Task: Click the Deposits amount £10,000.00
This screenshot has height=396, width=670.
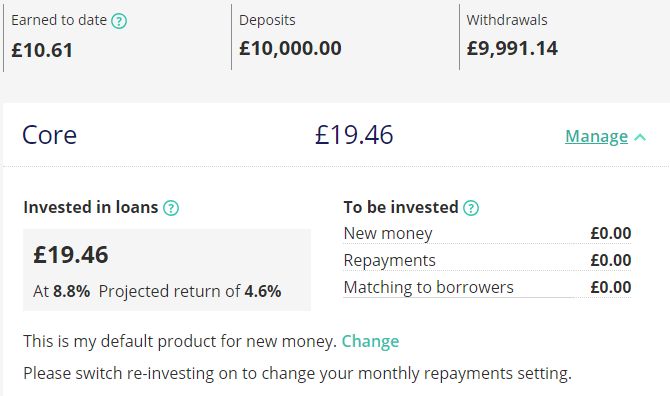Action: [x=290, y=48]
